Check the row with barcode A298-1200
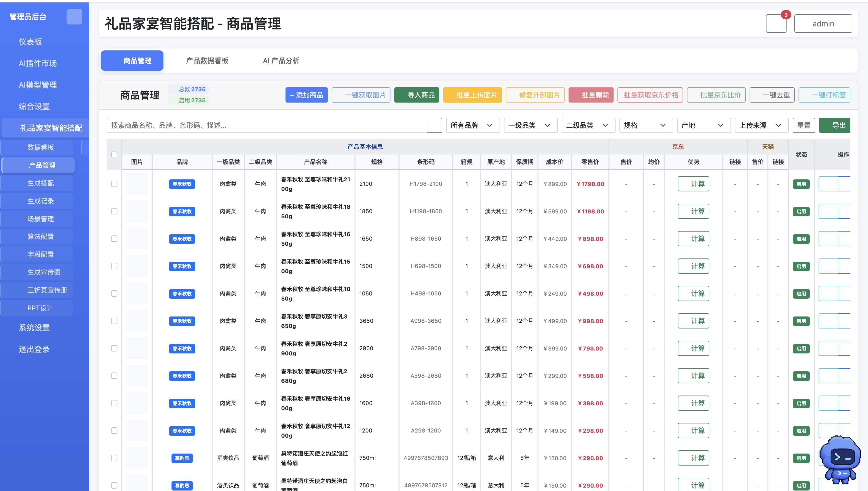This screenshot has height=491, width=868. tap(114, 431)
